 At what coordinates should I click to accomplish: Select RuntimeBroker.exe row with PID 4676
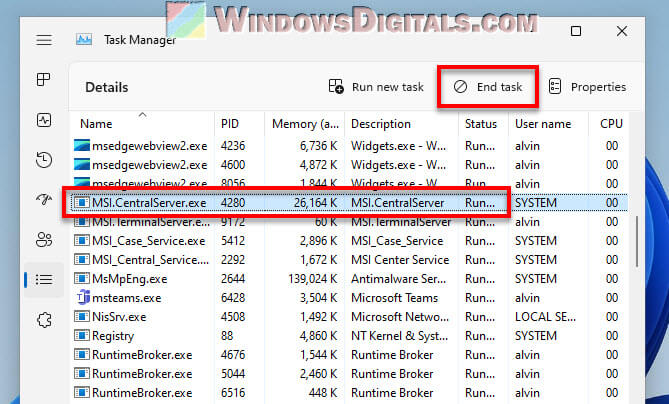(x=349, y=355)
